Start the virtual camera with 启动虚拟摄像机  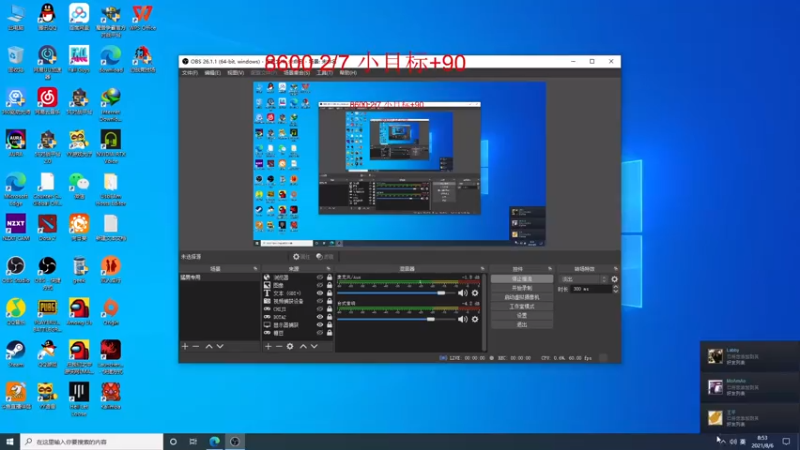[521, 297]
